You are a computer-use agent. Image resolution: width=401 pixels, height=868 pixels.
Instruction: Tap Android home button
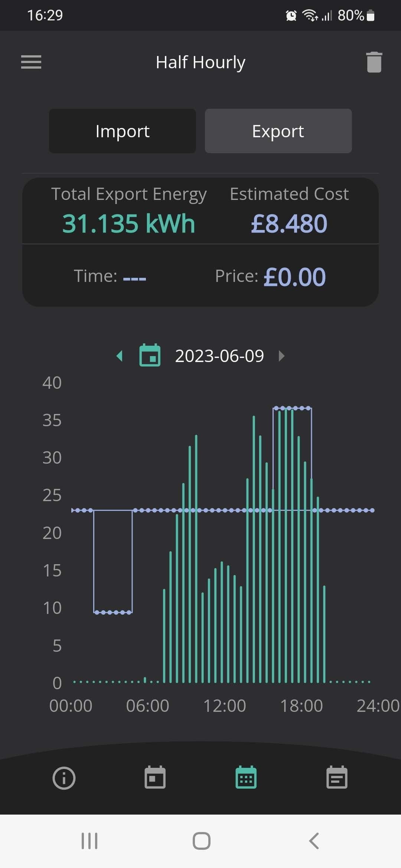202,841
